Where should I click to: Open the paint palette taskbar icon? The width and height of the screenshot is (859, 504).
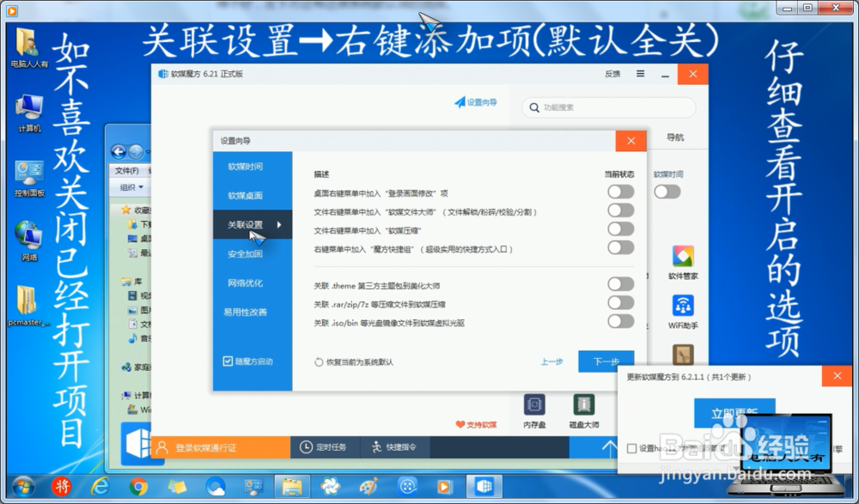coord(369,487)
